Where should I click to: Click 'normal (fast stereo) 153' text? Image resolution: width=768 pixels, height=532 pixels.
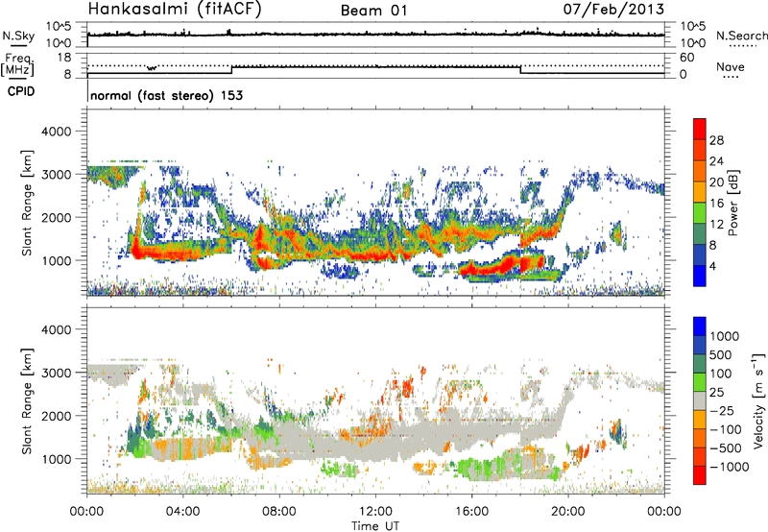coord(166,95)
